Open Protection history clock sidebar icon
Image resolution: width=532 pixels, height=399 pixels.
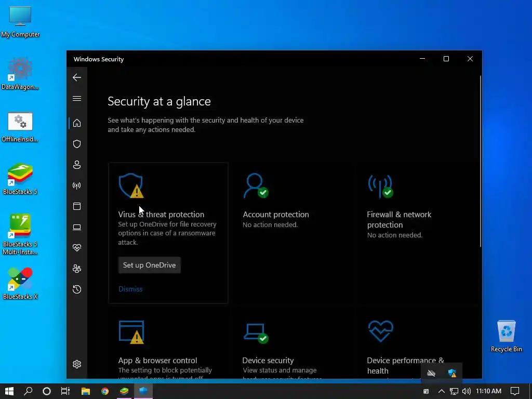[77, 289]
